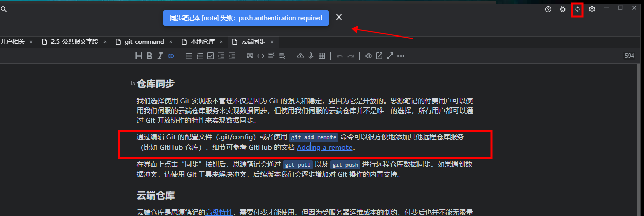Insert line after using toolbar icon
Screen dimensions: 644x216
[x=282, y=56]
